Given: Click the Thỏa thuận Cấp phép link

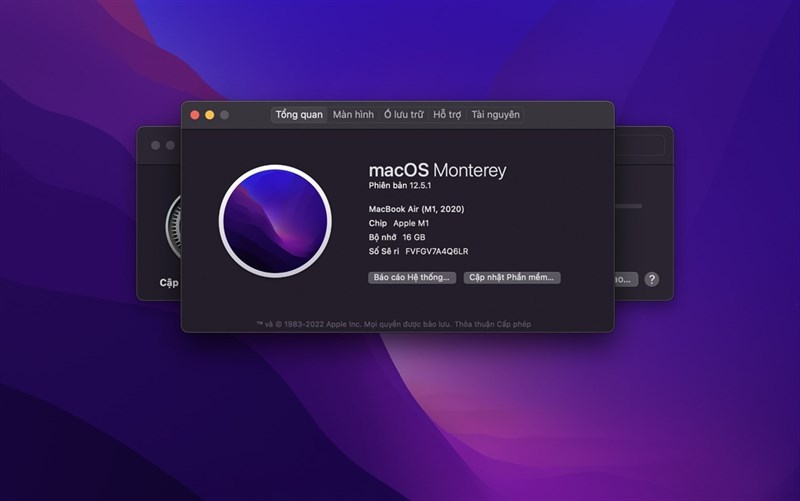Looking at the screenshot, I should point(492,324).
